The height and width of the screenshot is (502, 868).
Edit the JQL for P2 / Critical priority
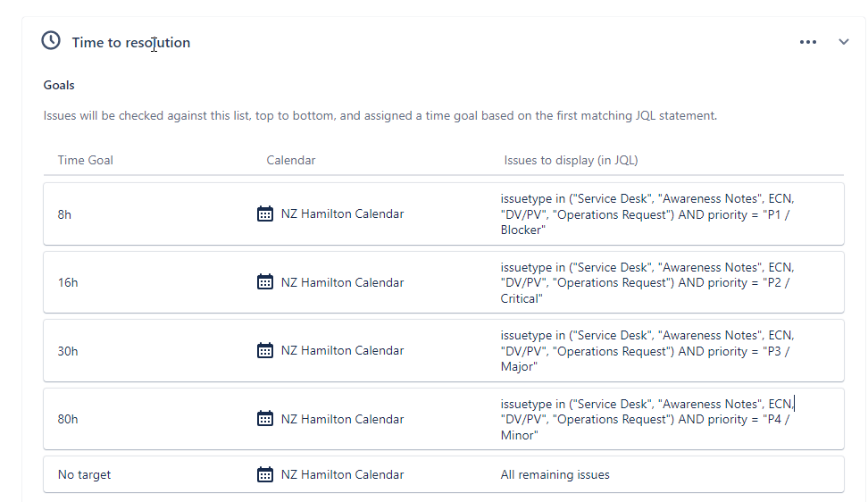click(647, 283)
